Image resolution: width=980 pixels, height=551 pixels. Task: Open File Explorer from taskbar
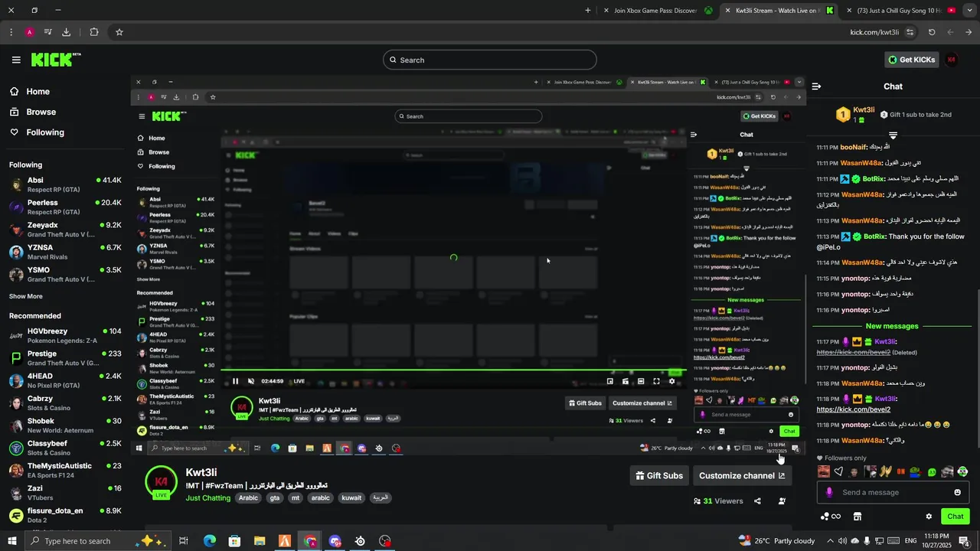[260, 541]
